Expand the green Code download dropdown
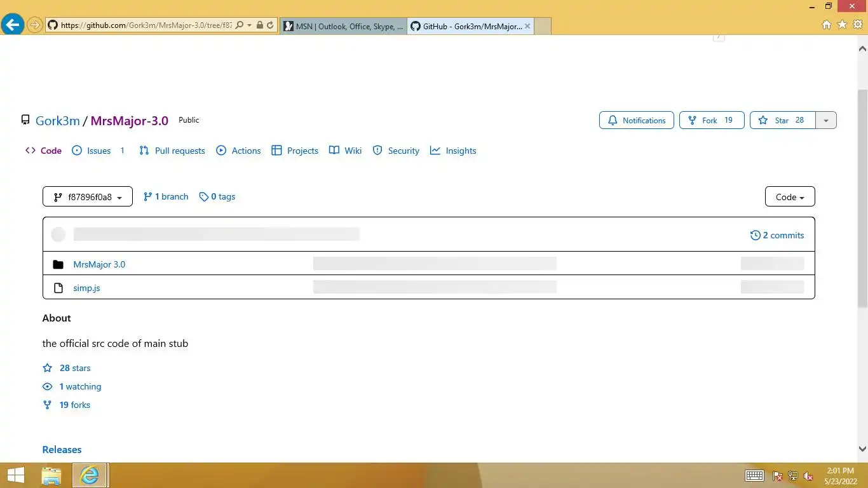 (790, 197)
